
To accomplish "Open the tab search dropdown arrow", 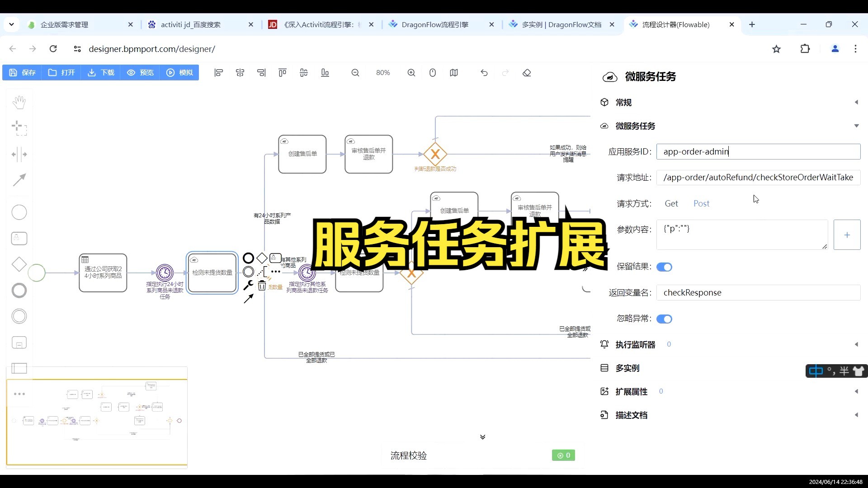I will pos(11,24).
